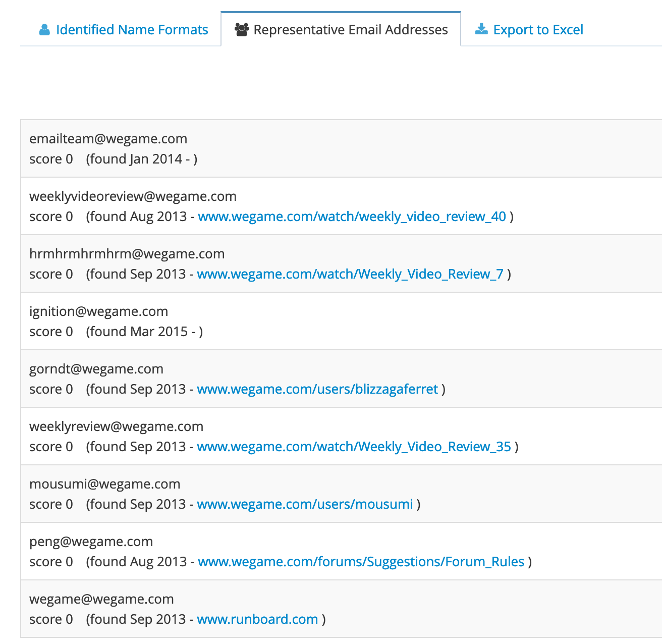662x644 pixels.
Task: Select the Representative Email Addresses tab
Action: click(341, 30)
